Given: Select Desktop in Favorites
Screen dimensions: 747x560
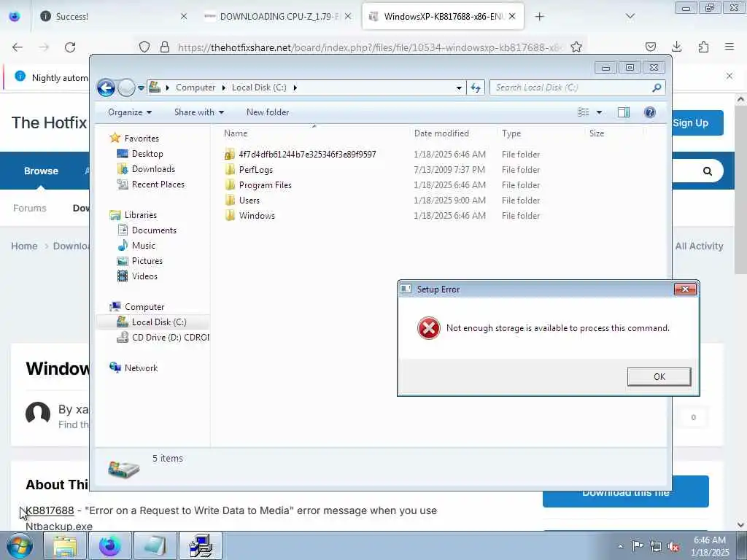Looking at the screenshot, I should point(147,154).
